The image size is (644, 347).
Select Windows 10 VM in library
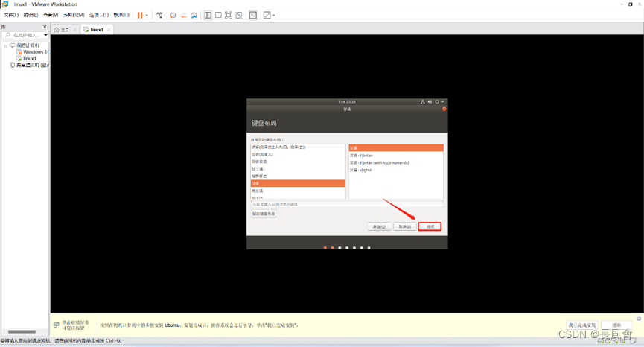[33, 51]
